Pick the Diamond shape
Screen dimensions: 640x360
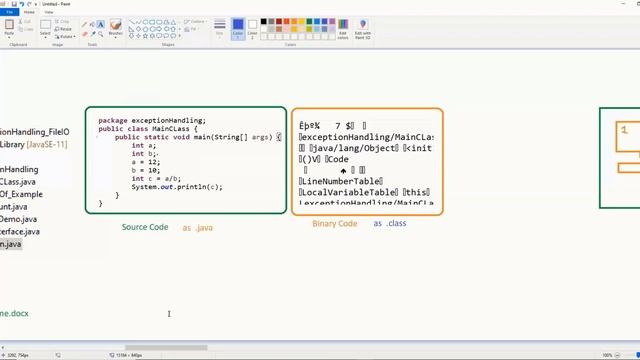point(138,29)
